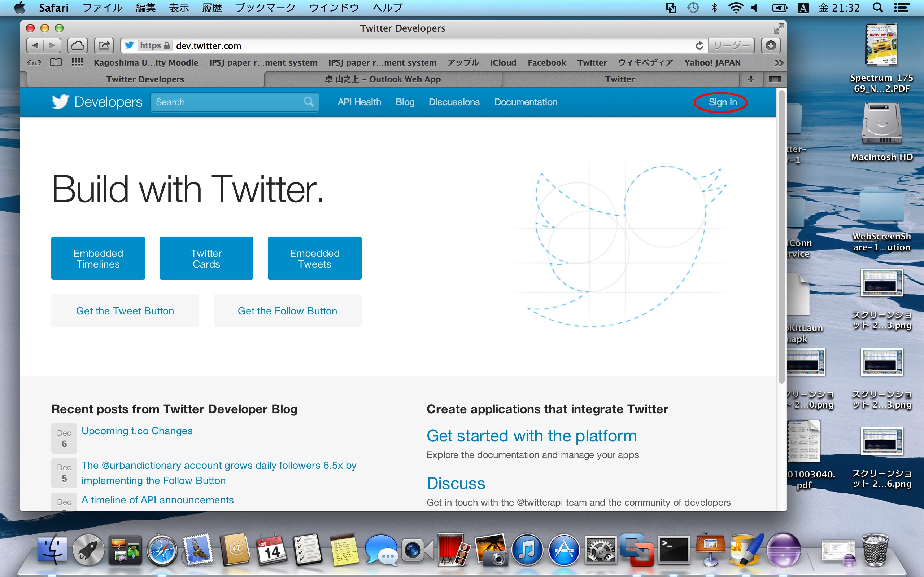Click the Share button in toolbar
The image size is (924, 577).
104,45
